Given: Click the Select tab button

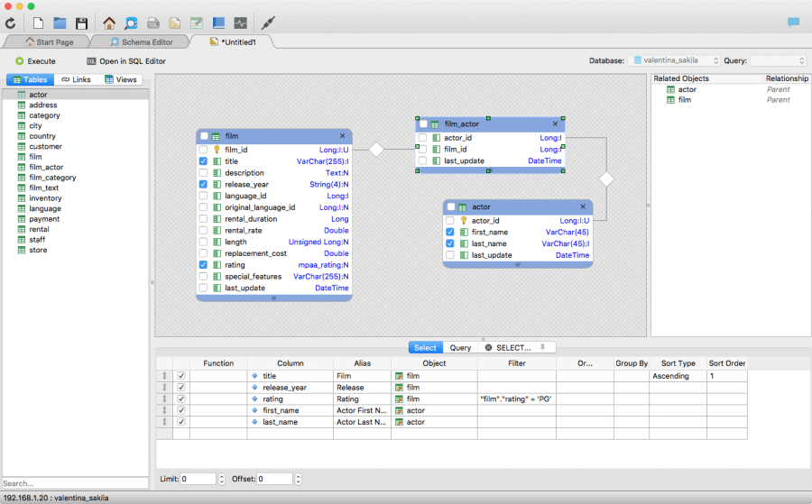Looking at the screenshot, I should 425,348.
